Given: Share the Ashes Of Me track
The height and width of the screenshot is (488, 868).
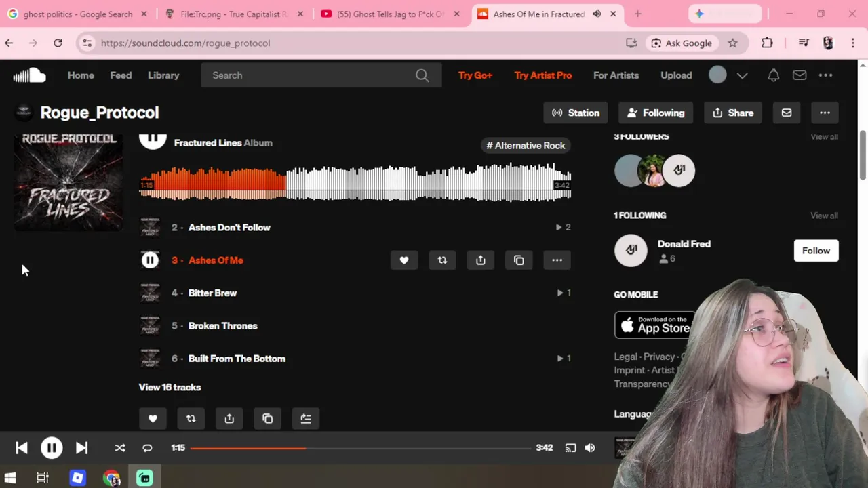Looking at the screenshot, I should pos(480,260).
